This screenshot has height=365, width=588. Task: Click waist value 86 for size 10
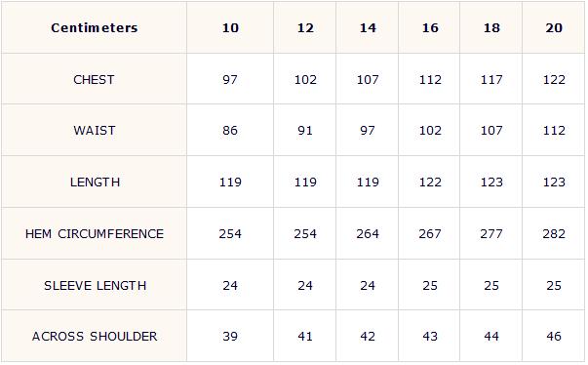[230, 131]
